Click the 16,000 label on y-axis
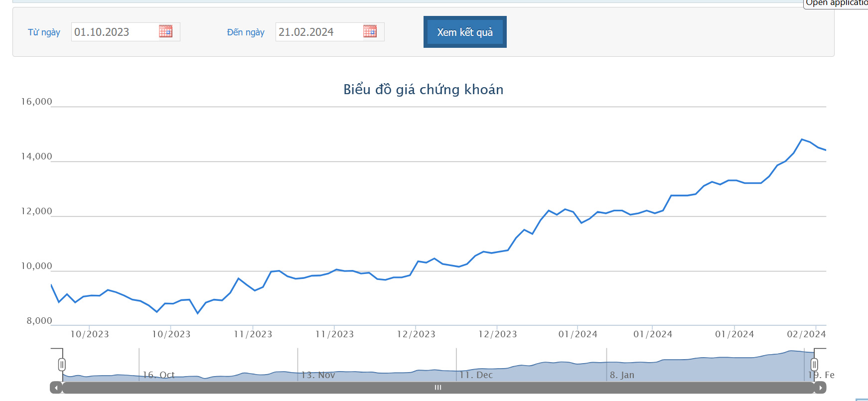Viewport: 868px width, 401px height. [x=36, y=102]
